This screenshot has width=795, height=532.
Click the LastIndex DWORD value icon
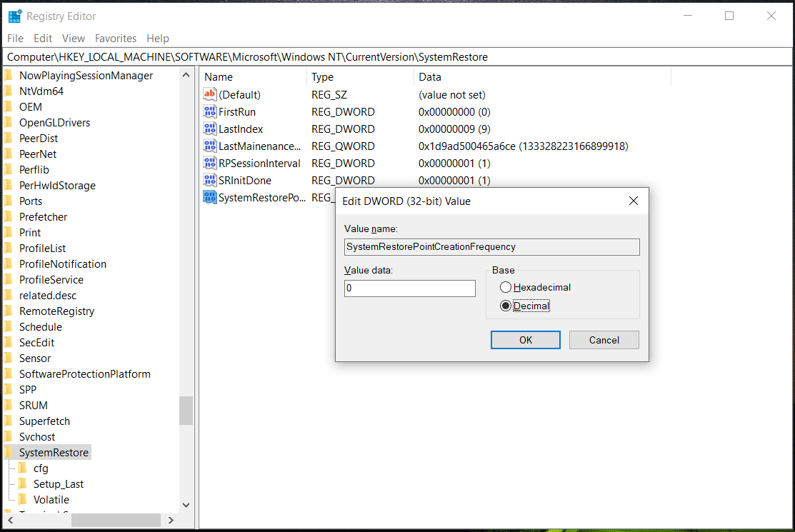coord(209,129)
